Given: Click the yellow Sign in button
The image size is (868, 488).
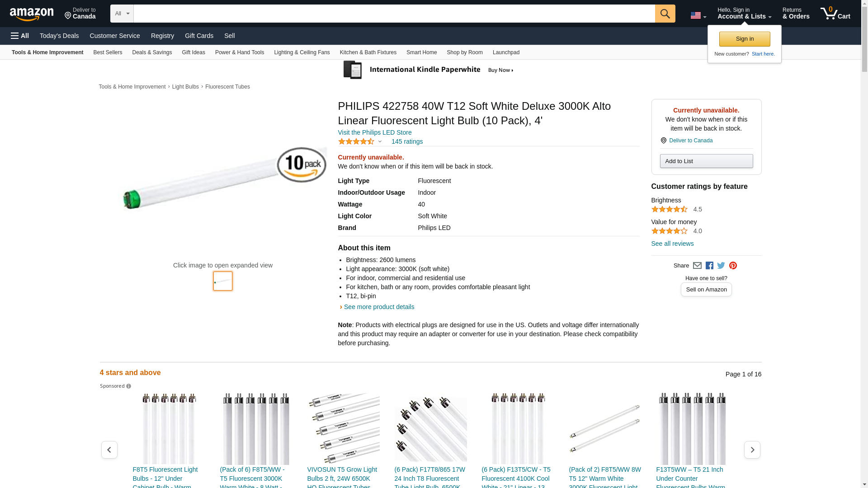Looking at the screenshot, I should [x=745, y=39].
